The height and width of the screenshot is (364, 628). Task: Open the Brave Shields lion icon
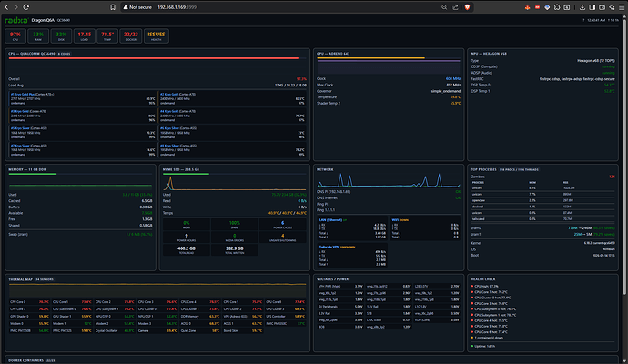point(467,7)
